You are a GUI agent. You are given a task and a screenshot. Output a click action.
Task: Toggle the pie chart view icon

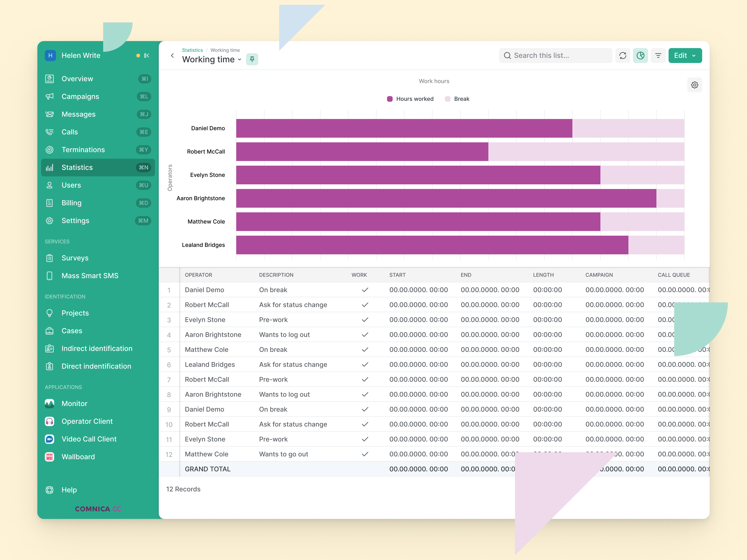(640, 56)
